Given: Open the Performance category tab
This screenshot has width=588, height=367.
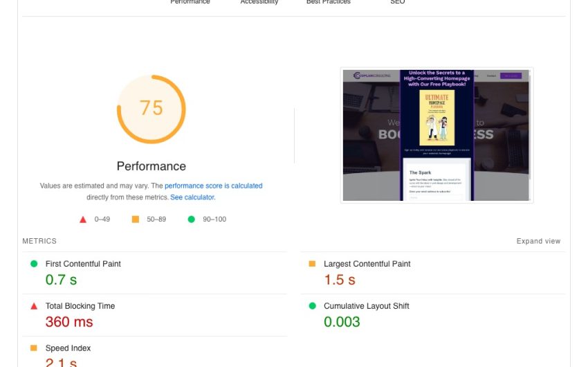Looking at the screenshot, I should click(x=190, y=2).
